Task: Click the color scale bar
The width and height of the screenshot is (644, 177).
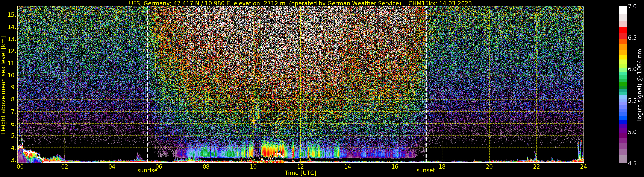Action: 623,85
